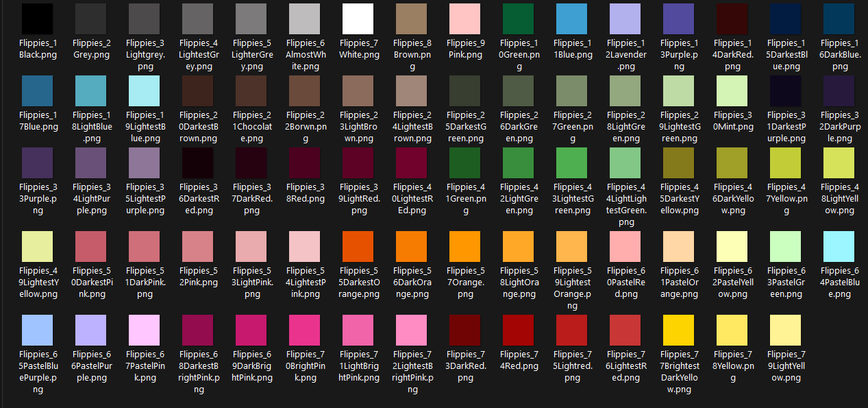
Task: Select Flippies_70BrightPink.png thumbnail
Action: (x=305, y=330)
